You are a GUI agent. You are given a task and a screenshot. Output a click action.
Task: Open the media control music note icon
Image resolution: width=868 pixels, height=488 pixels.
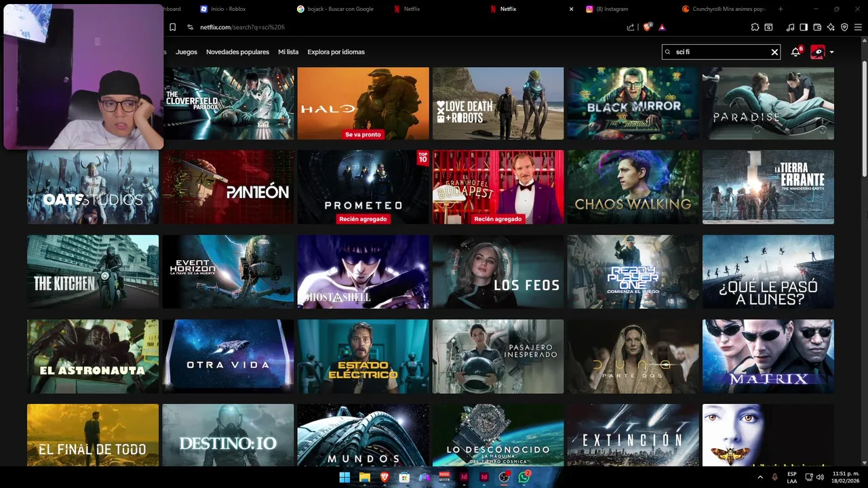[x=790, y=27]
